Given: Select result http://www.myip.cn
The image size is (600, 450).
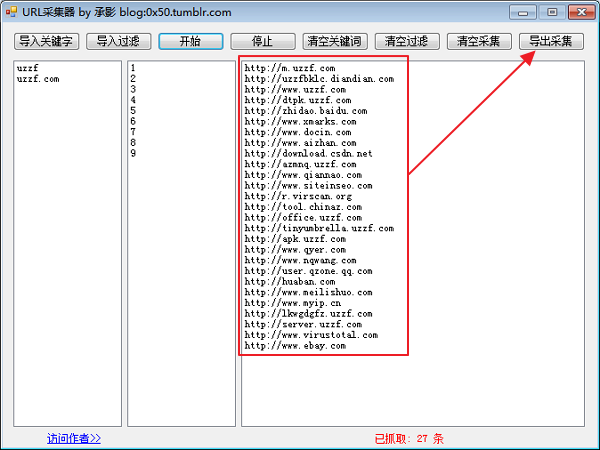Looking at the screenshot, I should point(293,303).
